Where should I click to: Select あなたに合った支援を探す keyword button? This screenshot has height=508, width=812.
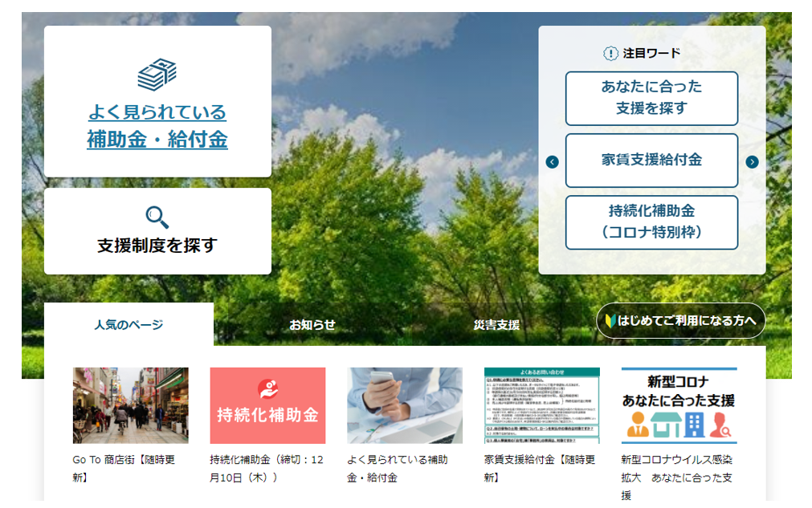tap(651, 98)
